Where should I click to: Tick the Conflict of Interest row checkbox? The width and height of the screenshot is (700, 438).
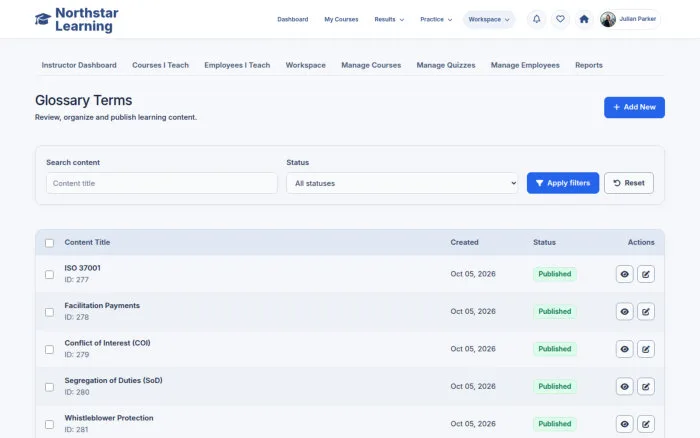click(x=50, y=350)
